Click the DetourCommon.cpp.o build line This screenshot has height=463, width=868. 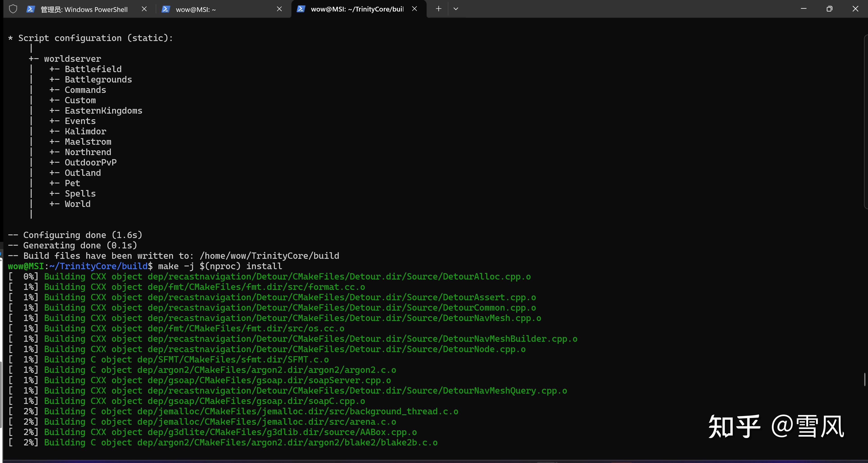point(272,308)
